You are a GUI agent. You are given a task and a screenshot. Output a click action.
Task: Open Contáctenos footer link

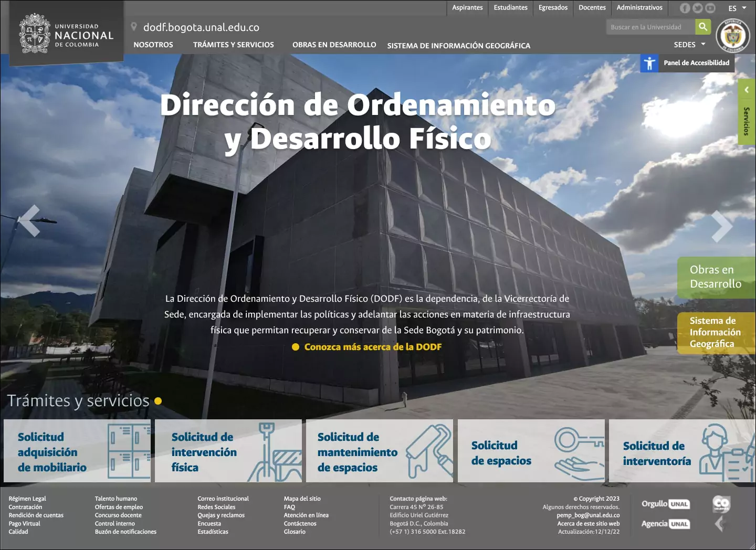[300, 524]
